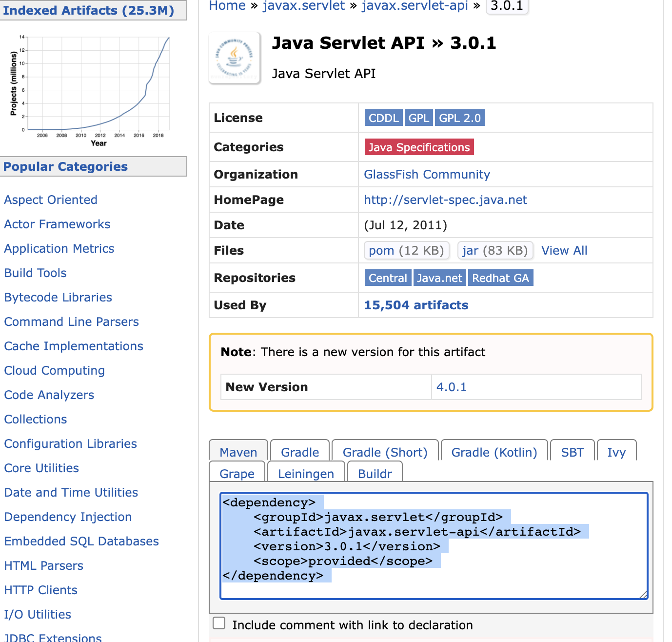Open Bytecode Libraries category

[58, 297]
